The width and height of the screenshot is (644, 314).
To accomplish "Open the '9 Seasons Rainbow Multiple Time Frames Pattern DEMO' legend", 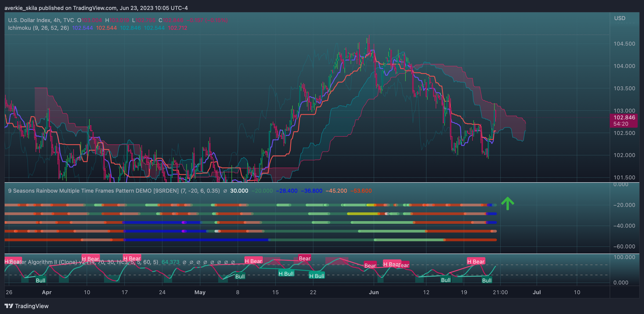I will pos(114,191).
